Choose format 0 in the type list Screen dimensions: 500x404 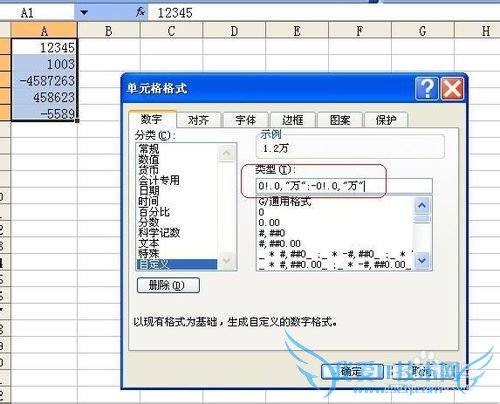pyautogui.click(x=334, y=212)
